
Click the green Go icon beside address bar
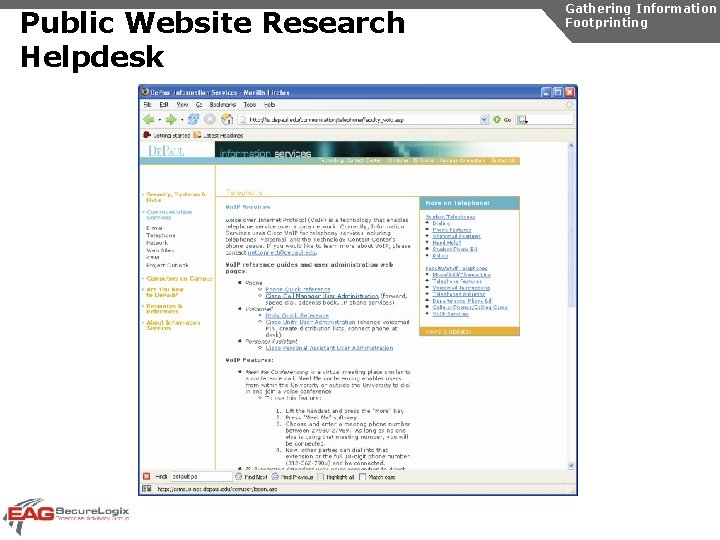pyautogui.click(x=497, y=119)
